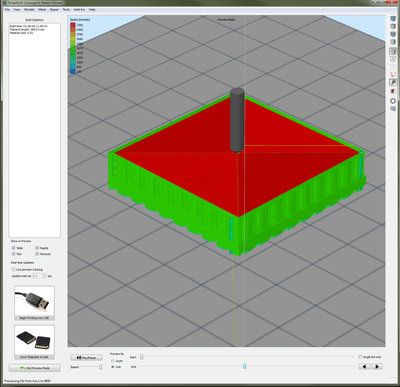Select the Layer radio under Preview By

point(113,361)
